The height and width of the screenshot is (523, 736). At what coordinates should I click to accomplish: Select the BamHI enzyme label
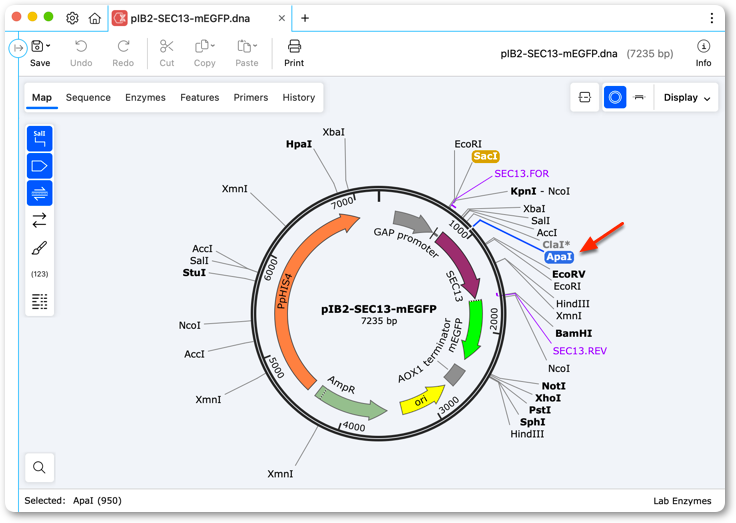tap(574, 334)
